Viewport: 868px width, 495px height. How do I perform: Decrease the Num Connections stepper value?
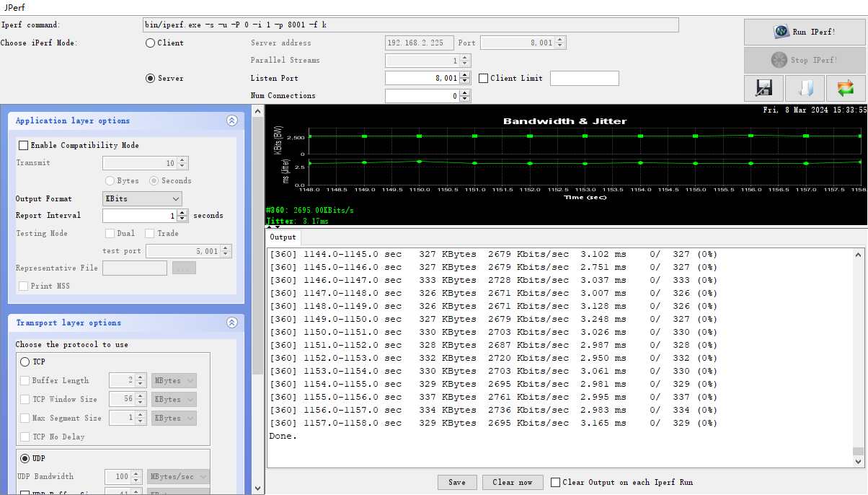tap(465, 99)
